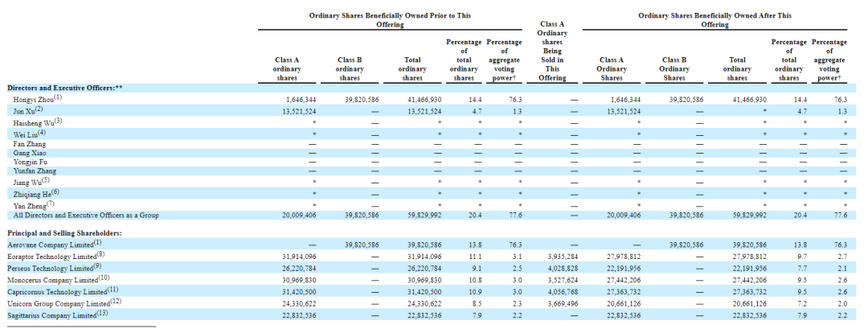Click Unicorn Group prior percentage 8.5

476,303
